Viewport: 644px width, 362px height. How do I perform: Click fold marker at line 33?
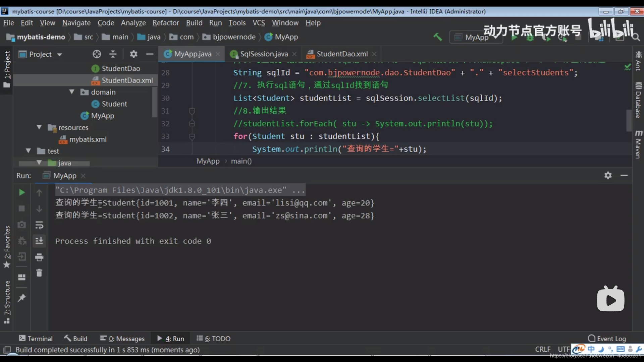pyautogui.click(x=192, y=136)
